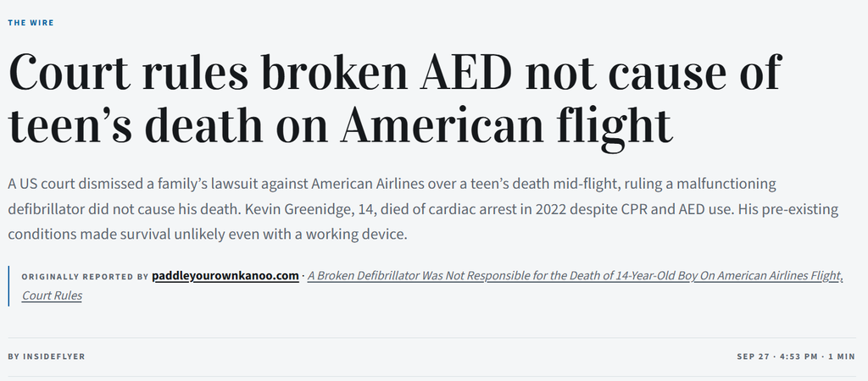Open THE WIRE section label
This screenshot has width=868, height=381.
click(x=31, y=23)
